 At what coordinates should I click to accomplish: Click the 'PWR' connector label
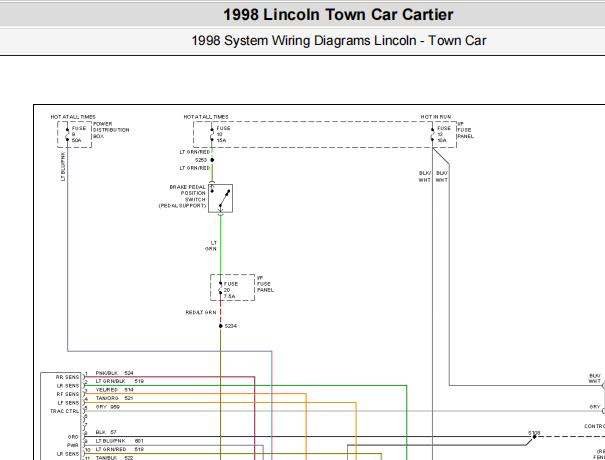(x=73, y=445)
